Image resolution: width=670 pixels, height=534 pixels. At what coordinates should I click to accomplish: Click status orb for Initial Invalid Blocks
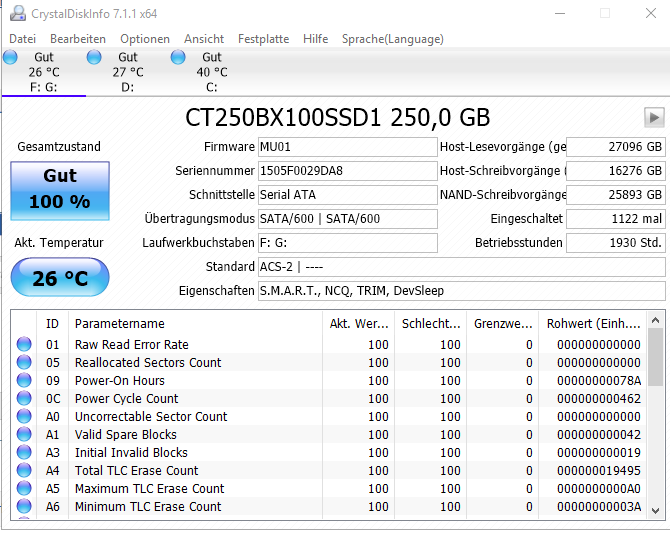24,452
